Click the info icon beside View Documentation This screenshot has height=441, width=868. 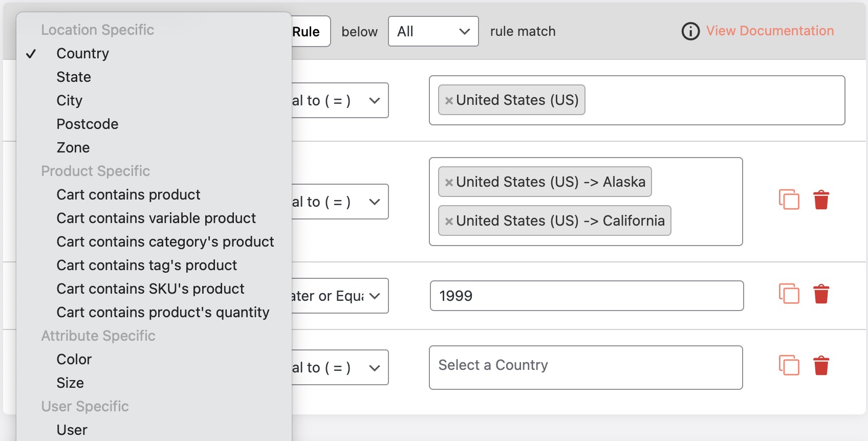click(690, 31)
